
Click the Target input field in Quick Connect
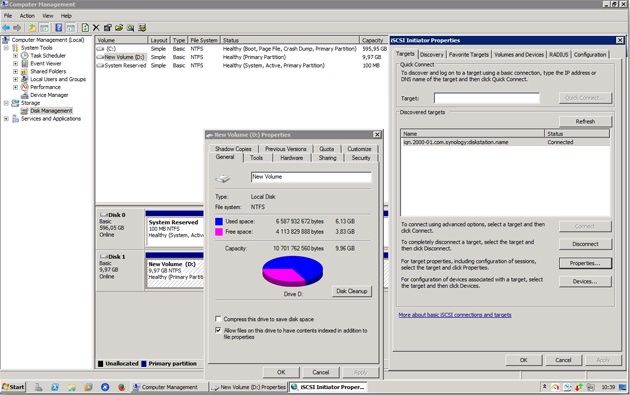click(487, 98)
